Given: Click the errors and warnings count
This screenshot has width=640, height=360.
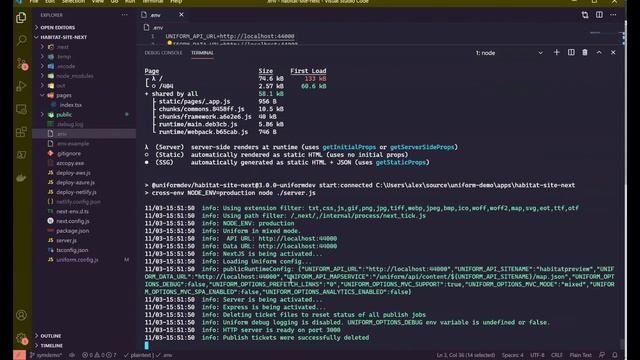Looking at the screenshot, I should 99,355.
